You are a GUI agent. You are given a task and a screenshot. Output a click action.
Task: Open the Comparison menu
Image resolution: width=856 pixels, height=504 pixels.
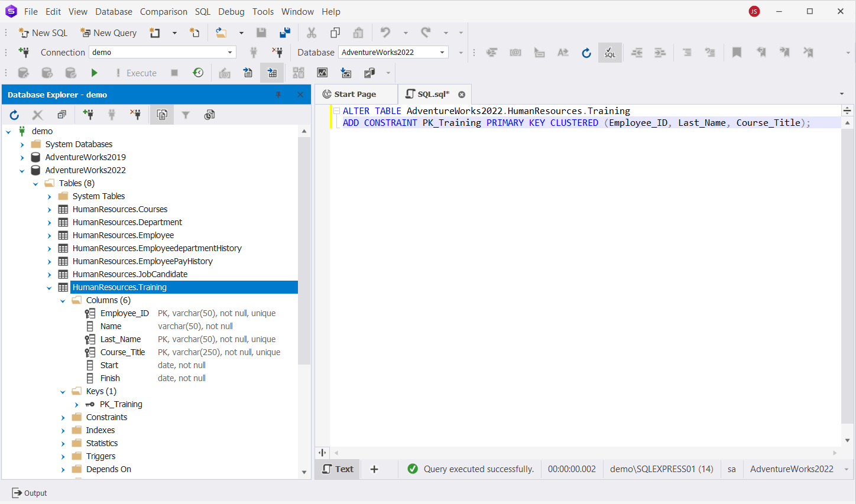pyautogui.click(x=163, y=11)
